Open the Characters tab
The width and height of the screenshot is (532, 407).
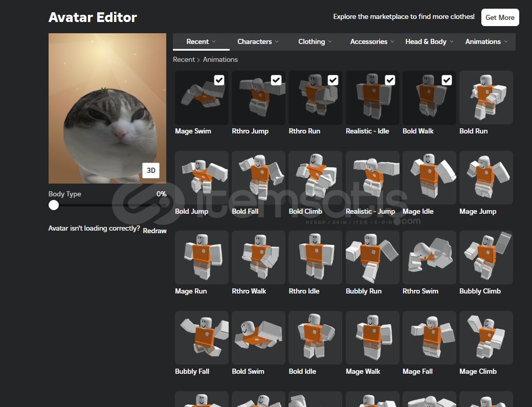tap(258, 42)
